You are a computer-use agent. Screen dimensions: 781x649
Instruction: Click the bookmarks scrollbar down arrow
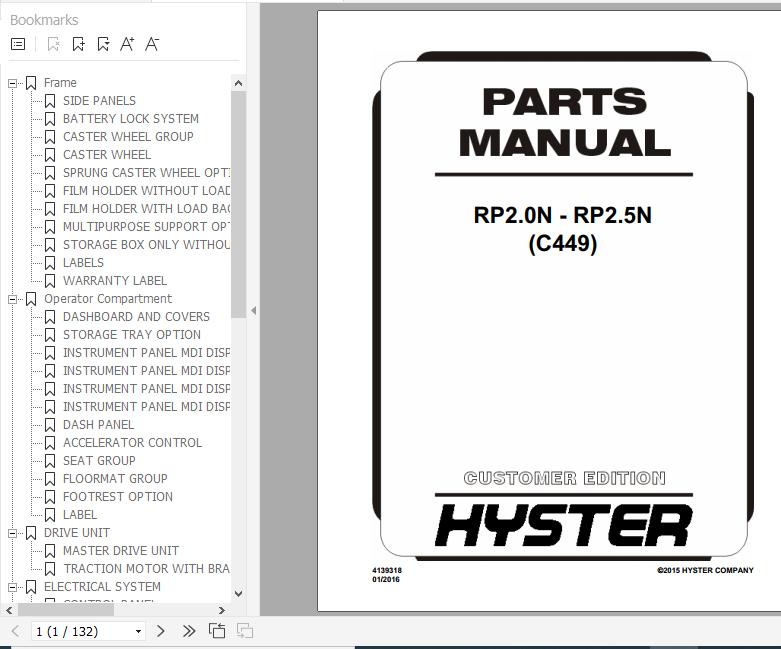(238, 594)
